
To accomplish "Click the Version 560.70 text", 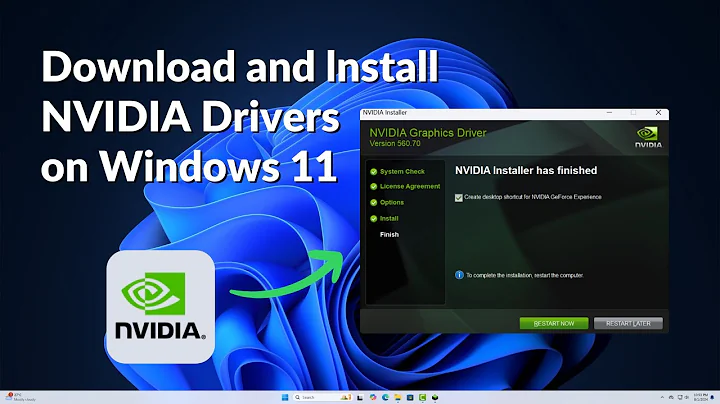I will tap(395, 144).
